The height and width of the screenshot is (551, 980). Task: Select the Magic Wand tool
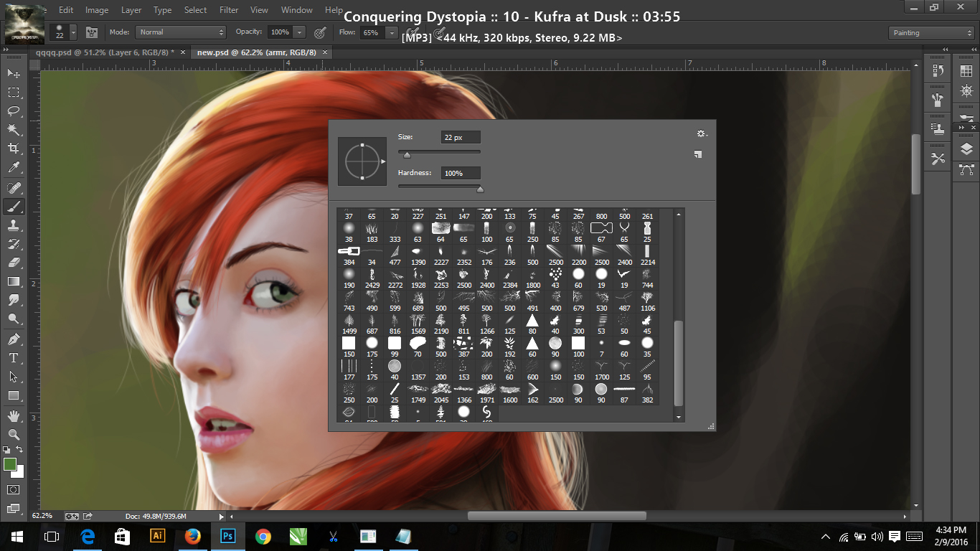tap(14, 130)
